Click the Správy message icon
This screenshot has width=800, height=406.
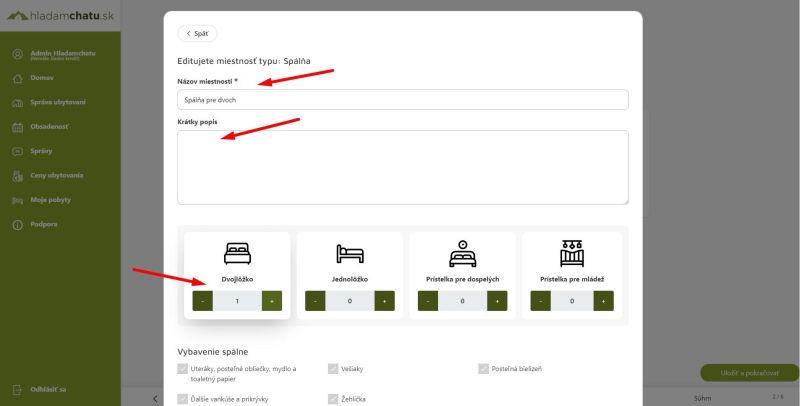pos(18,151)
